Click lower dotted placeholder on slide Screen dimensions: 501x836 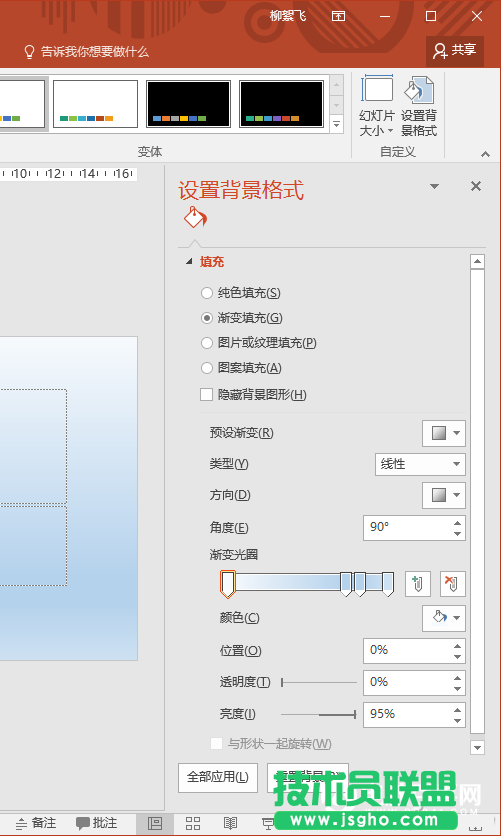[33, 545]
